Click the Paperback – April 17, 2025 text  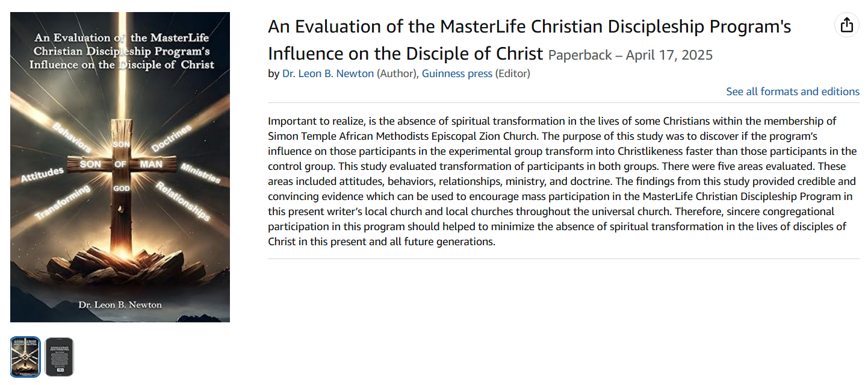630,55
